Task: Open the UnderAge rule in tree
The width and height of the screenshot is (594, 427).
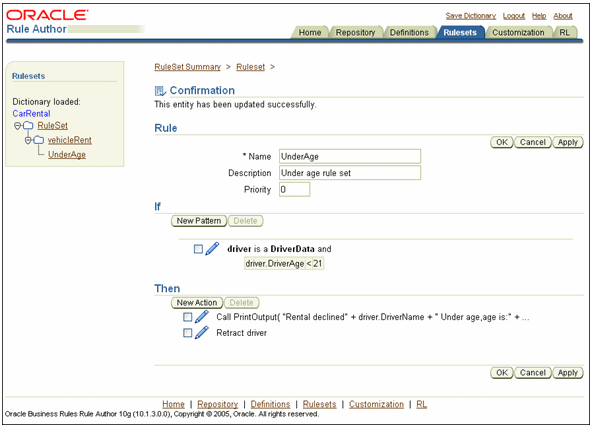Action: (x=67, y=155)
